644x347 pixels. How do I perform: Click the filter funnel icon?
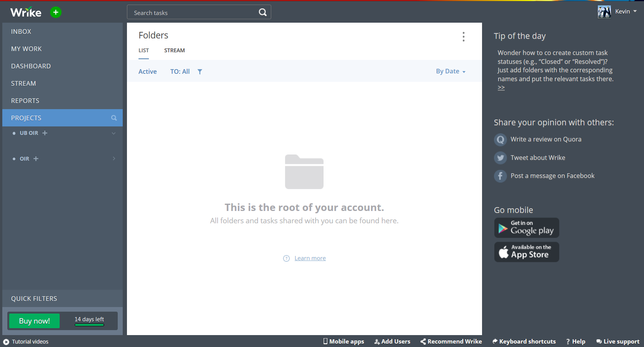(x=200, y=71)
